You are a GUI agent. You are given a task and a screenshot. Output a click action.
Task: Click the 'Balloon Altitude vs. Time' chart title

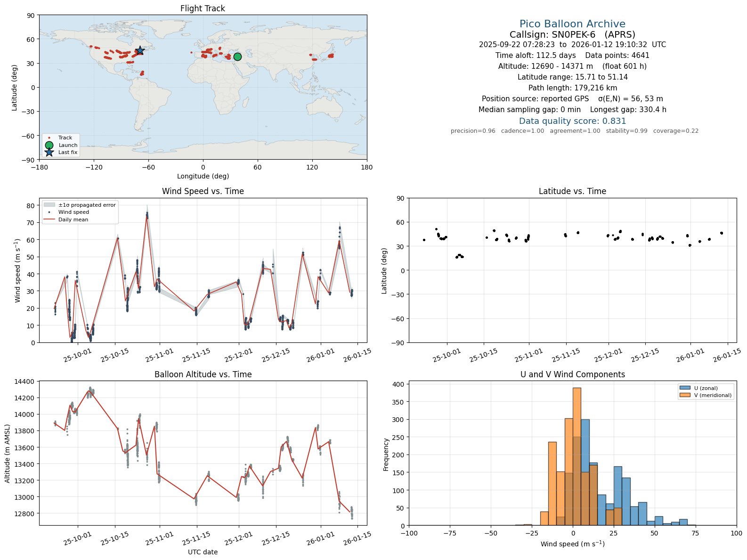203,374
